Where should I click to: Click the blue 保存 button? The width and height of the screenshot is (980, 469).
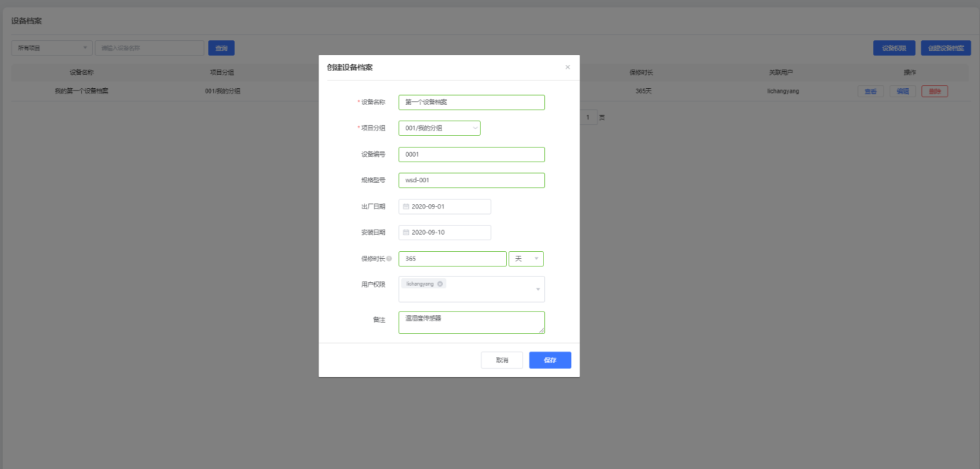[x=550, y=360]
